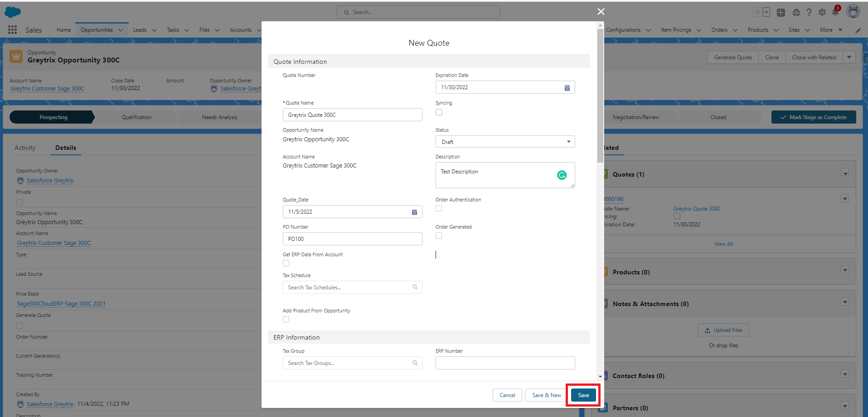Click the Quote Name input field

click(353, 115)
